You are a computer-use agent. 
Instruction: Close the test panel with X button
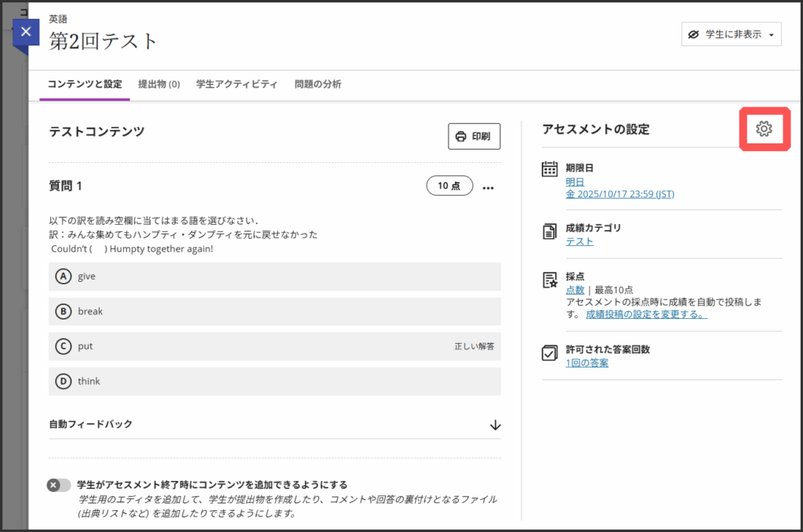point(27,32)
